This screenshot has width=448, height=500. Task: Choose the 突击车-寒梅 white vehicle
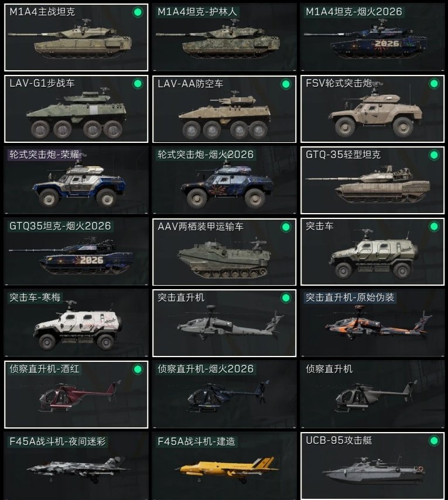tap(78, 326)
